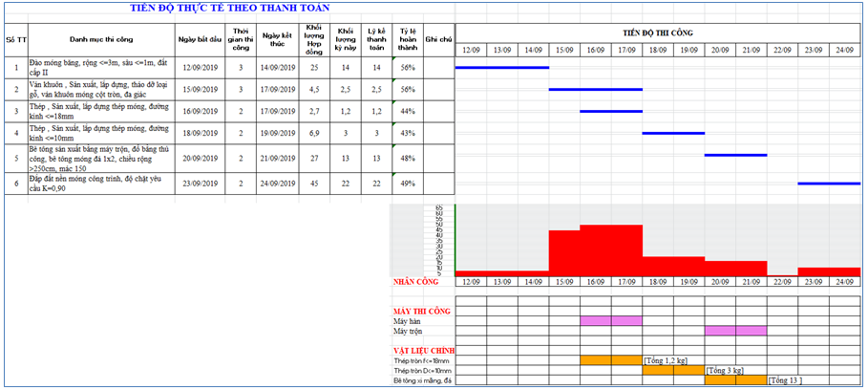Click the '[Tổng 3 kg]' label
This screenshot has width=868, height=390.
pos(725,370)
